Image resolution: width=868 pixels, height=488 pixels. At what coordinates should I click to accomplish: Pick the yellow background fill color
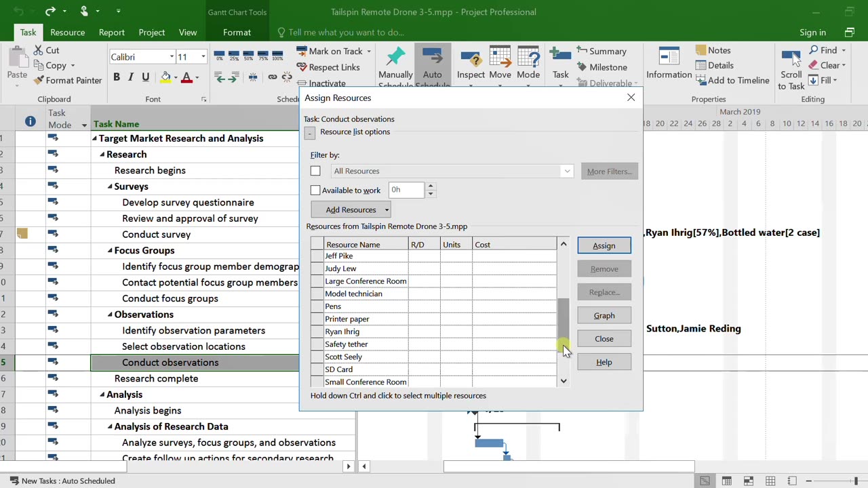pyautogui.click(x=165, y=77)
